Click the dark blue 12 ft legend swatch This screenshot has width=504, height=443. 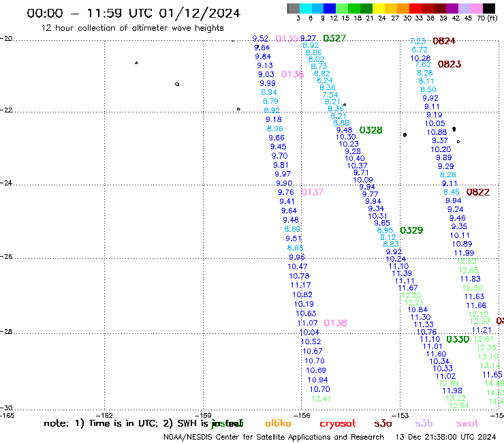(x=330, y=8)
